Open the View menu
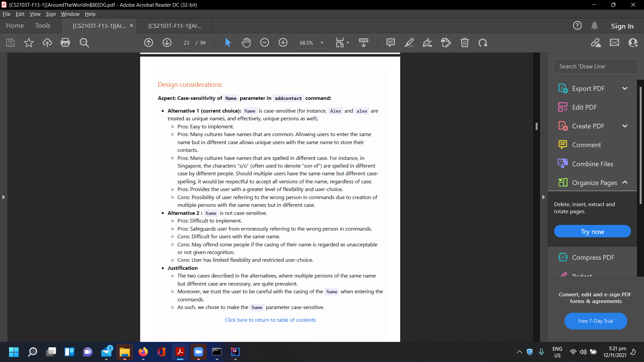 (x=35, y=14)
